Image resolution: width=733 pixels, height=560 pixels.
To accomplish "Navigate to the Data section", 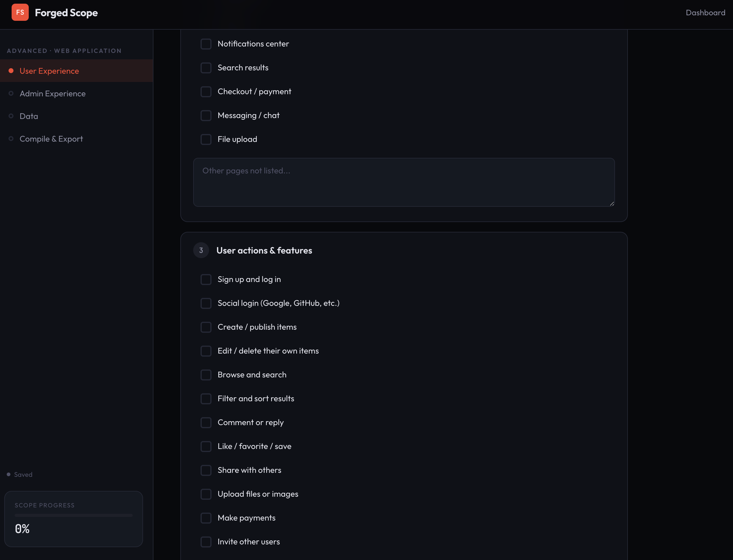I will pos(29,116).
